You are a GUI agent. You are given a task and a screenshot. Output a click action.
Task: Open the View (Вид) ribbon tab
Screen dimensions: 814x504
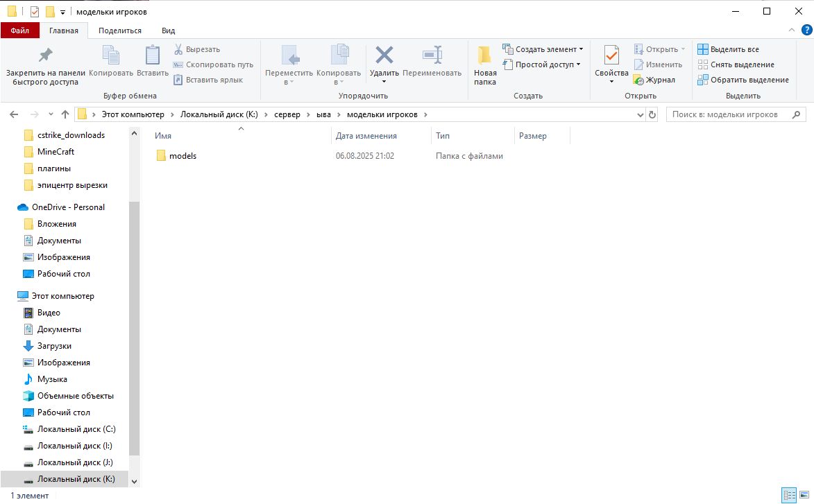168,31
